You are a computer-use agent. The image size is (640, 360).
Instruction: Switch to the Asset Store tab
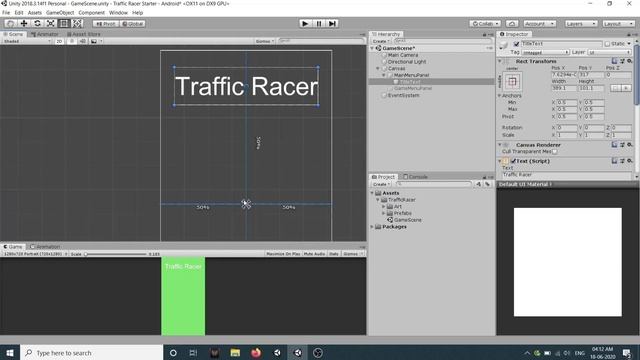[x=84, y=34]
